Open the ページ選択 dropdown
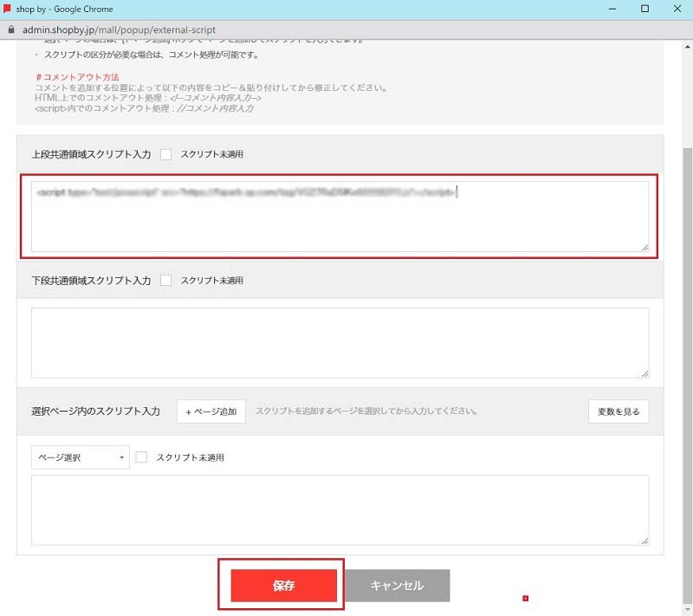 (81, 457)
